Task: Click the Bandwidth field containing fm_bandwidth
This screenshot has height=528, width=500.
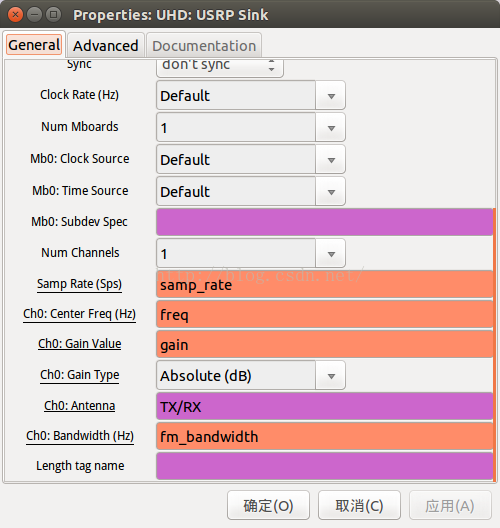Action: [x=325, y=436]
